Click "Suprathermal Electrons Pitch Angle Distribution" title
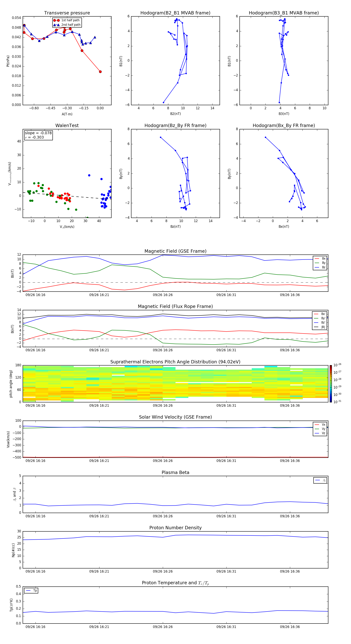Screen dimensions: 351x644 click(x=175, y=362)
